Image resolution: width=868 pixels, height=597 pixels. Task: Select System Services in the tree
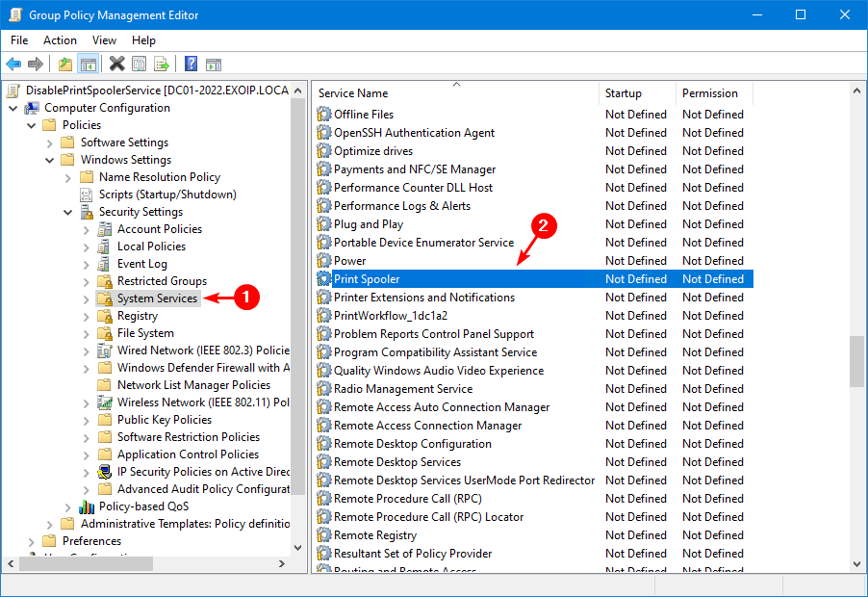(x=157, y=298)
